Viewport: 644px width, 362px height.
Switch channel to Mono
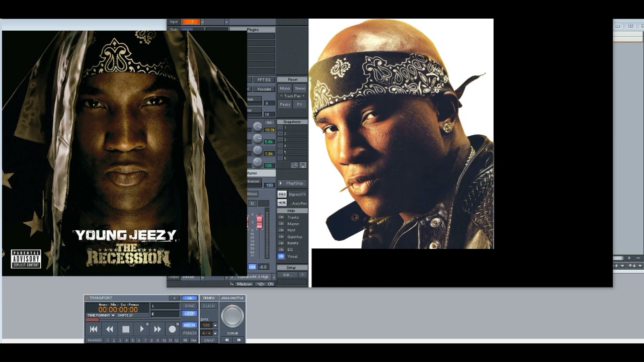pyautogui.click(x=285, y=88)
